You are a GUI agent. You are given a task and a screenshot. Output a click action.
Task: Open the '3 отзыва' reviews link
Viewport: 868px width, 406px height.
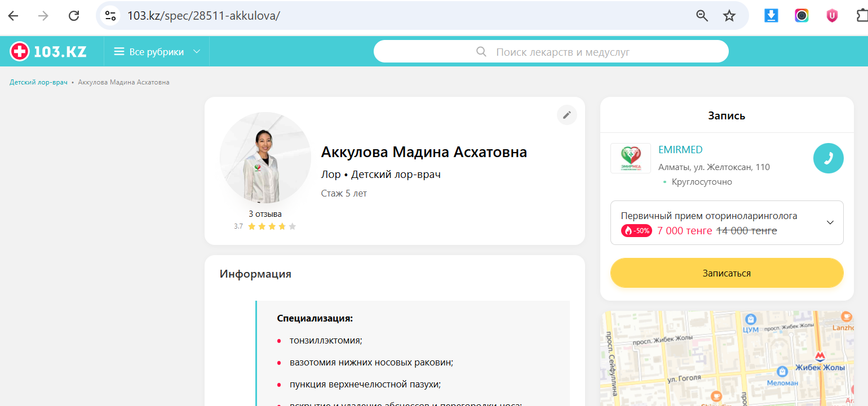click(x=265, y=214)
